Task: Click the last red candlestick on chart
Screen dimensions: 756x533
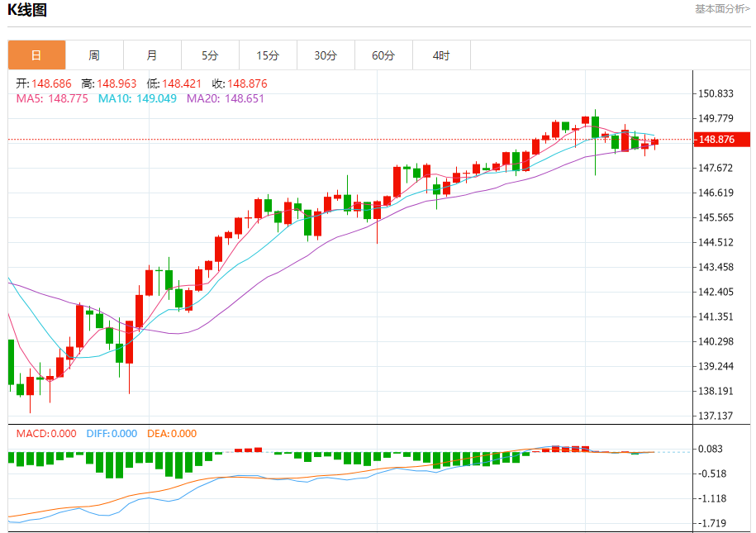Action: coord(654,142)
